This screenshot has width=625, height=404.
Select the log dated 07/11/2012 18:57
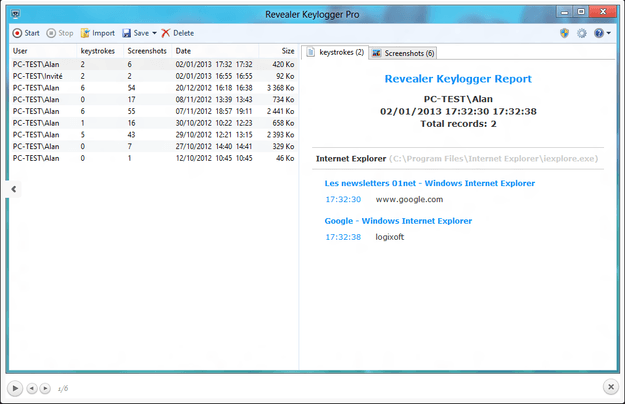pyautogui.click(x=153, y=111)
